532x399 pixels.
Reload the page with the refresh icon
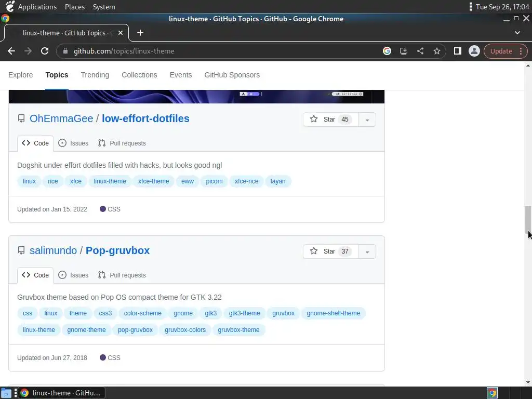tap(45, 51)
